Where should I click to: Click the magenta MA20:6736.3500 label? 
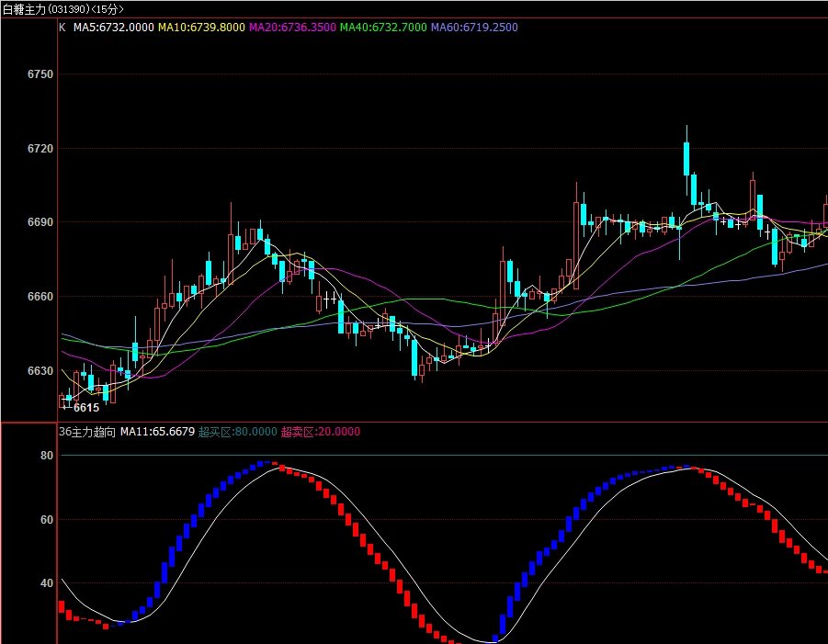click(292, 28)
